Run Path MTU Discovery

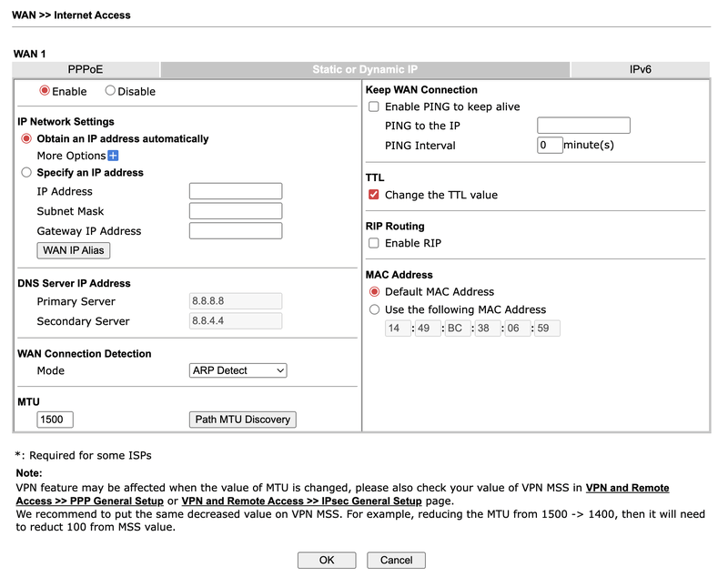tap(242, 420)
